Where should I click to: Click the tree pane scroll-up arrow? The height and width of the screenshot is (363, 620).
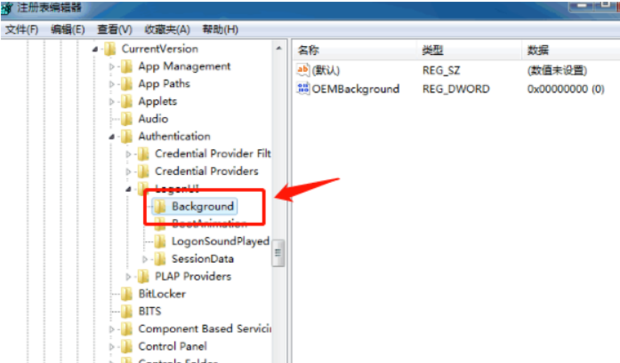point(279,48)
